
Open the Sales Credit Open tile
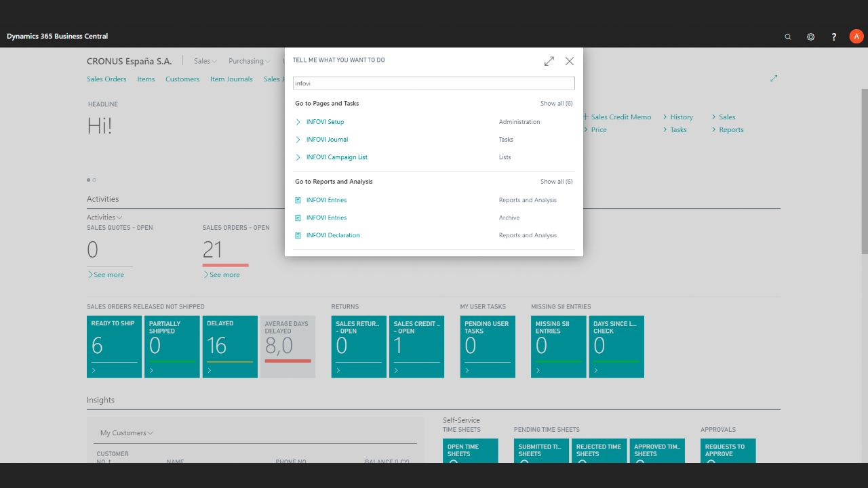417,347
